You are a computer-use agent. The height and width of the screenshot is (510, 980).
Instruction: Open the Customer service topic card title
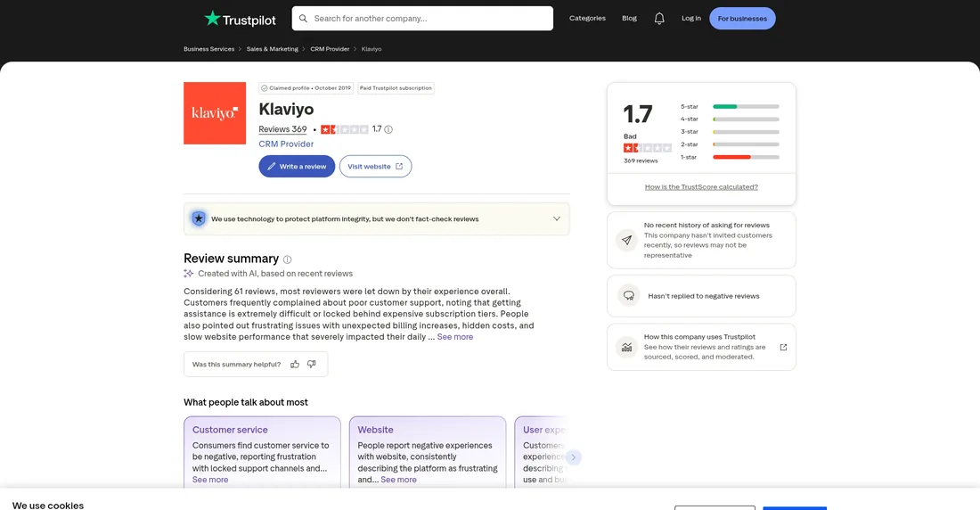230,430
